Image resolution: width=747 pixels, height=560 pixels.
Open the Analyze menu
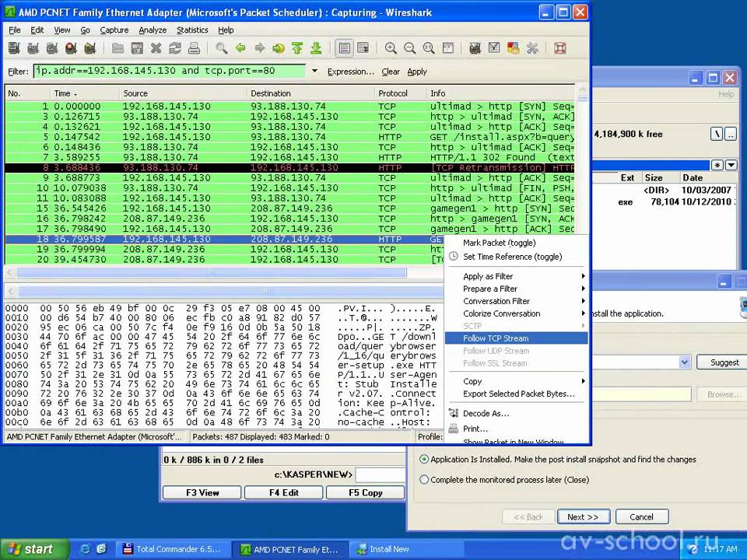153,30
